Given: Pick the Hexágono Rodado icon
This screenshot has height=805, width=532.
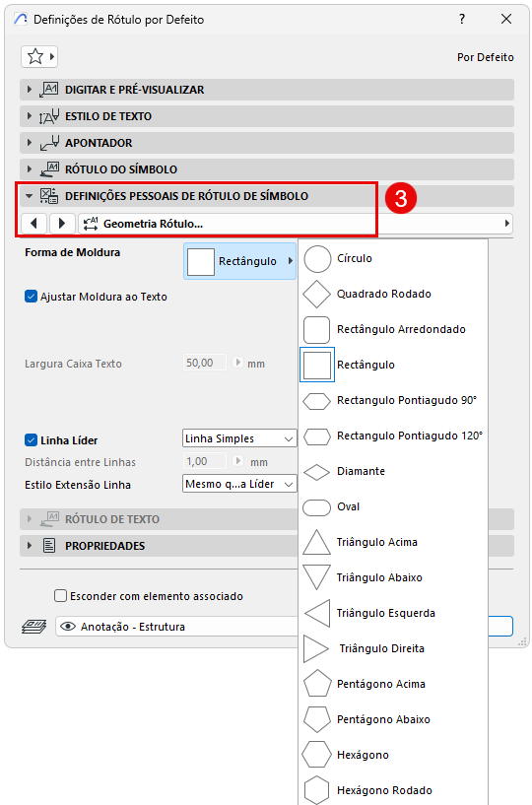Looking at the screenshot, I should pyautogui.click(x=317, y=790).
